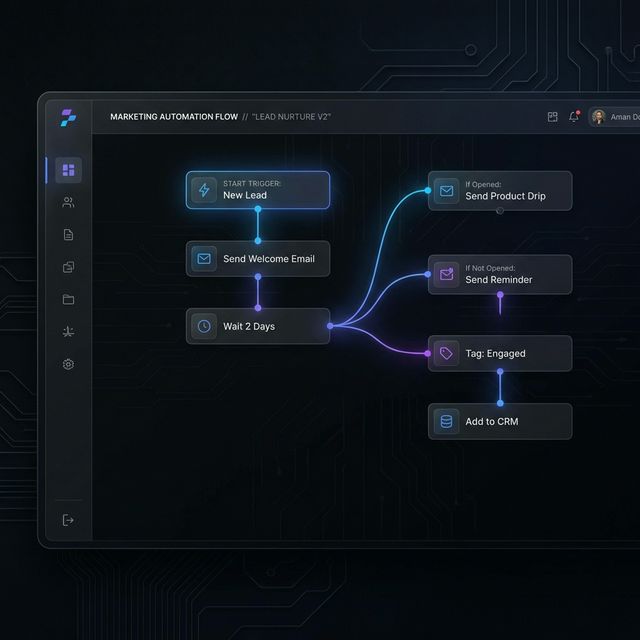Select the If Opened Send Product Drip node
The height and width of the screenshot is (640, 640).
(x=500, y=190)
